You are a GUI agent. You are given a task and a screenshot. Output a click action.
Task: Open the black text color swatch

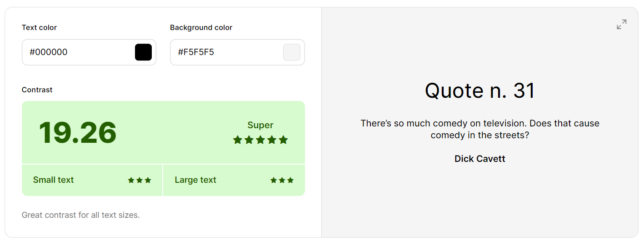pos(143,52)
